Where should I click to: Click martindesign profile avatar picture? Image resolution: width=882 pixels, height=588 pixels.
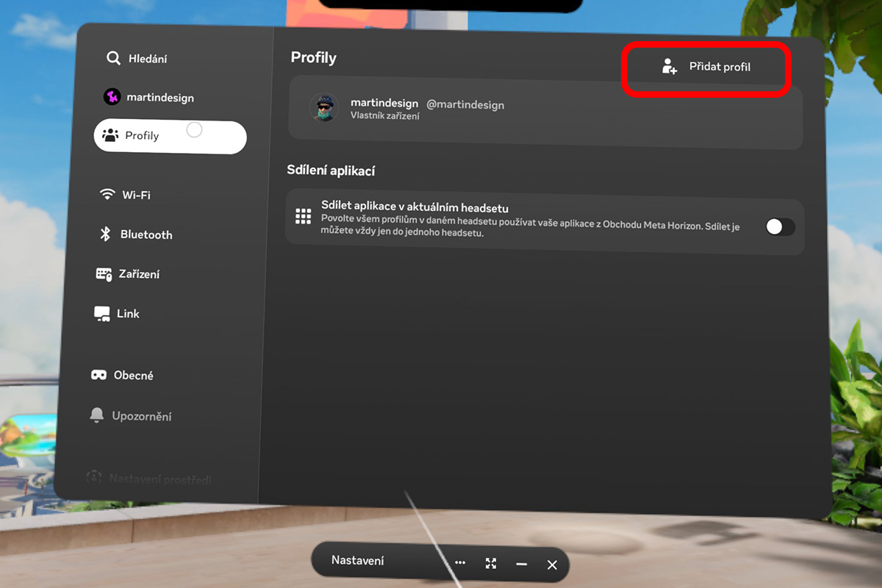point(324,108)
